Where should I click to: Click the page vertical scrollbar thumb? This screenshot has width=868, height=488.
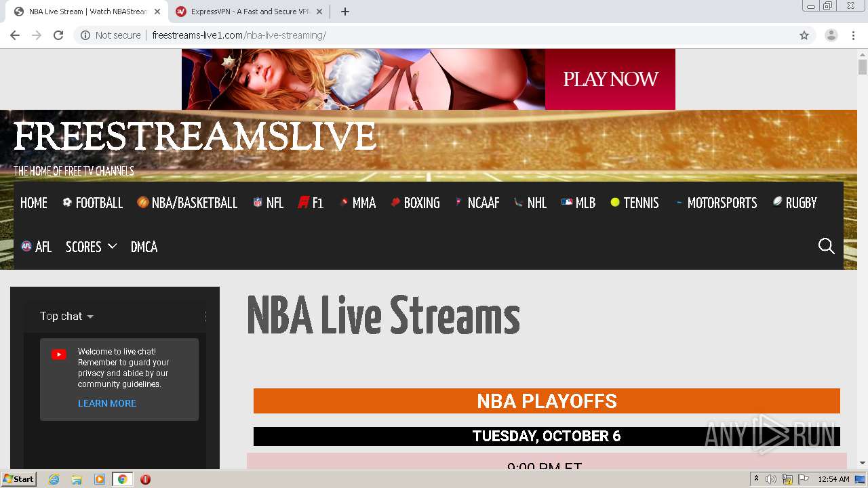click(x=863, y=67)
